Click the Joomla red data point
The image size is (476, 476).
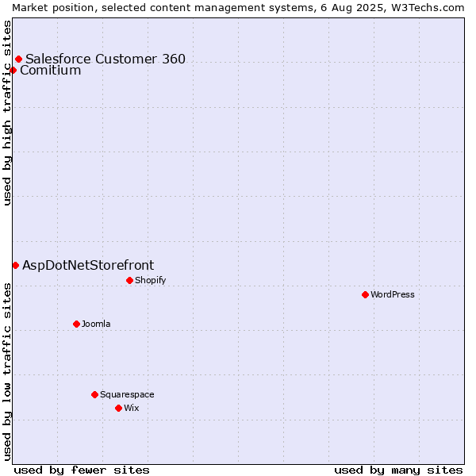pyautogui.click(x=76, y=324)
